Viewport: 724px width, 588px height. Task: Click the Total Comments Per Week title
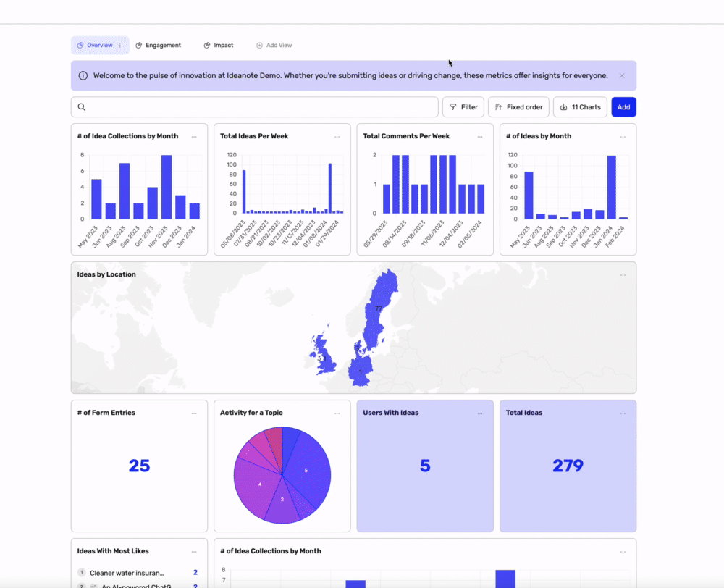[406, 136]
